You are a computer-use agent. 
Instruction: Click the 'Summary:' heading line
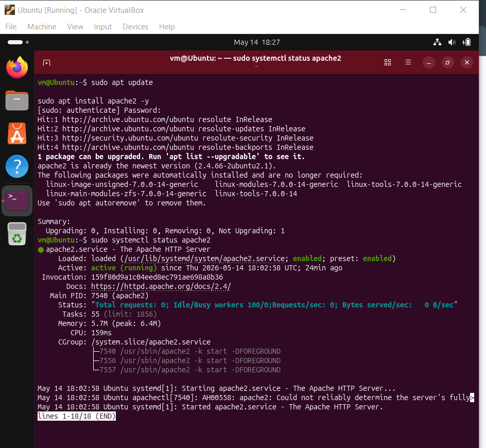click(54, 221)
